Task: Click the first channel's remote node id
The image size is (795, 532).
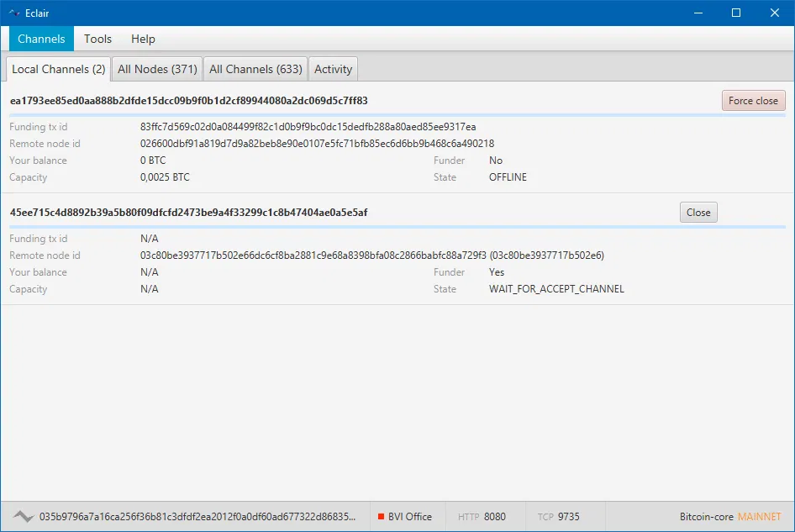Action: tap(317, 144)
